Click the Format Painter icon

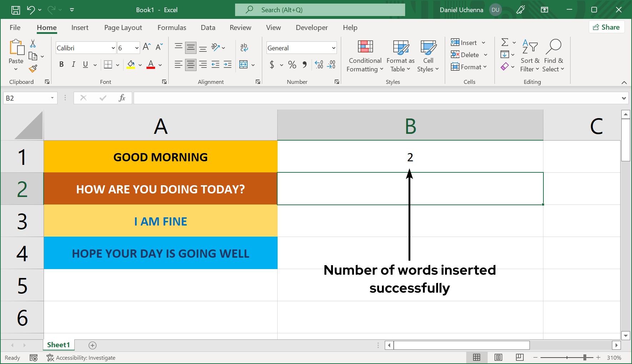(x=33, y=68)
